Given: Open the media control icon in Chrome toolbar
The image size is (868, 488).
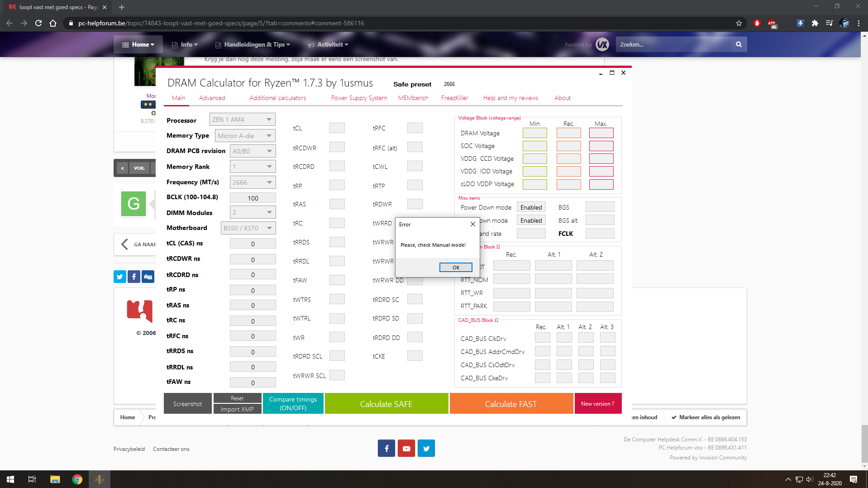Looking at the screenshot, I should coord(829,23).
